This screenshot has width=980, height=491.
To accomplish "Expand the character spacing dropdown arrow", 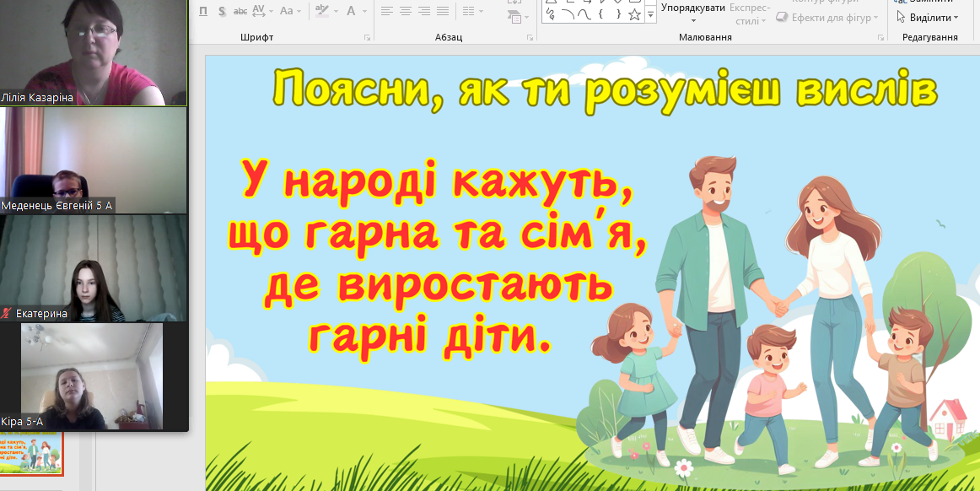I will point(270,11).
